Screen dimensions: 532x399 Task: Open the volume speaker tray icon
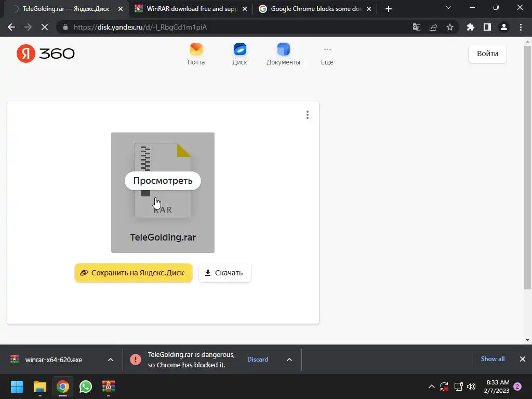471,387
